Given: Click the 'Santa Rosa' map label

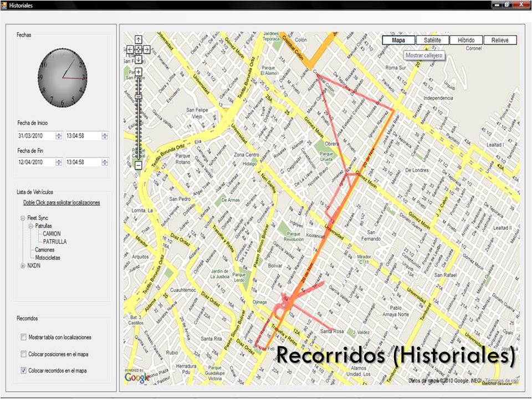Looking at the screenshot, I should [x=332, y=331].
